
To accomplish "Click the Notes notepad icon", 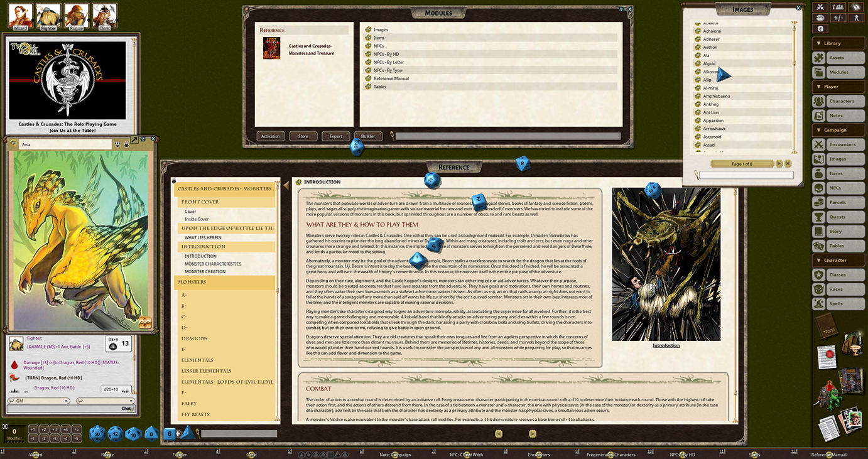I will coord(818,116).
